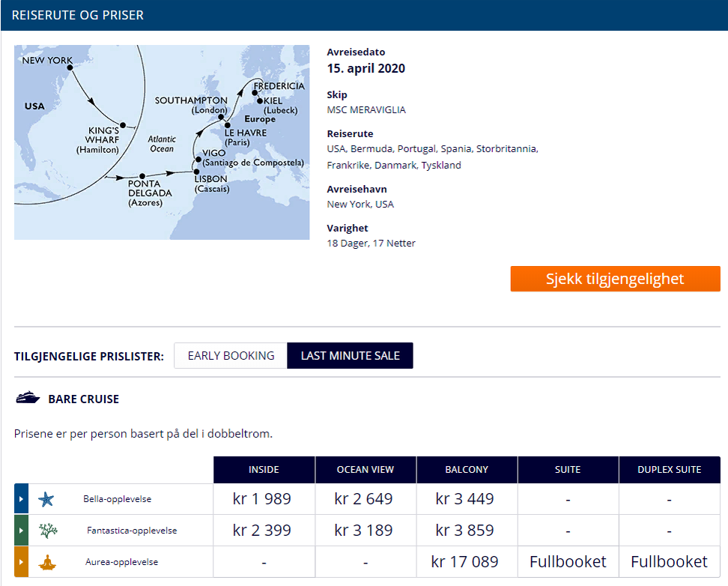This screenshot has width=728, height=586.
Task: Select Aurea Balcony price kr 17 089
Action: [x=465, y=561]
